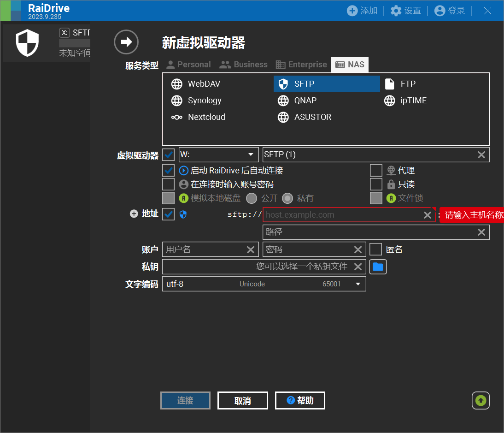The image size is (504, 433).
Task: Clear the 密码 password field
Action: click(358, 249)
